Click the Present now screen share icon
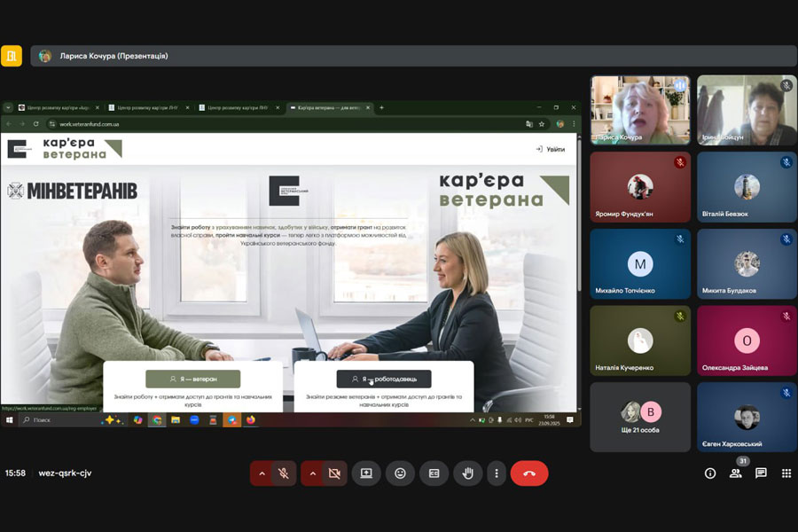Image resolution: width=798 pixels, height=532 pixels. click(x=366, y=473)
